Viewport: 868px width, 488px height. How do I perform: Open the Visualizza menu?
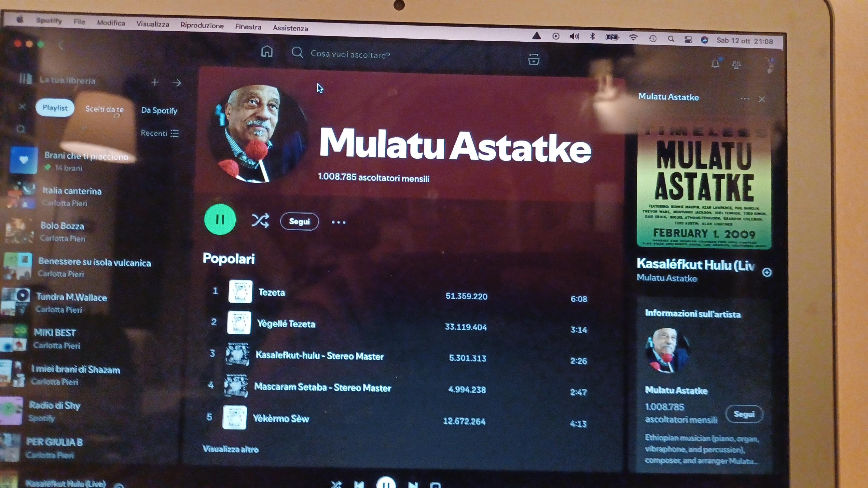click(x=153, y=24)
